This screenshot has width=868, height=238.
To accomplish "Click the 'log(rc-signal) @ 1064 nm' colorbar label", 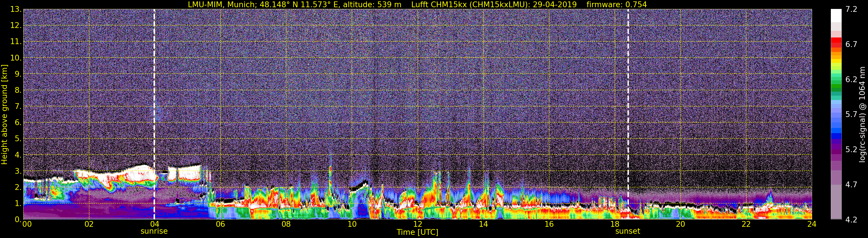I will (x=863, y=115).
